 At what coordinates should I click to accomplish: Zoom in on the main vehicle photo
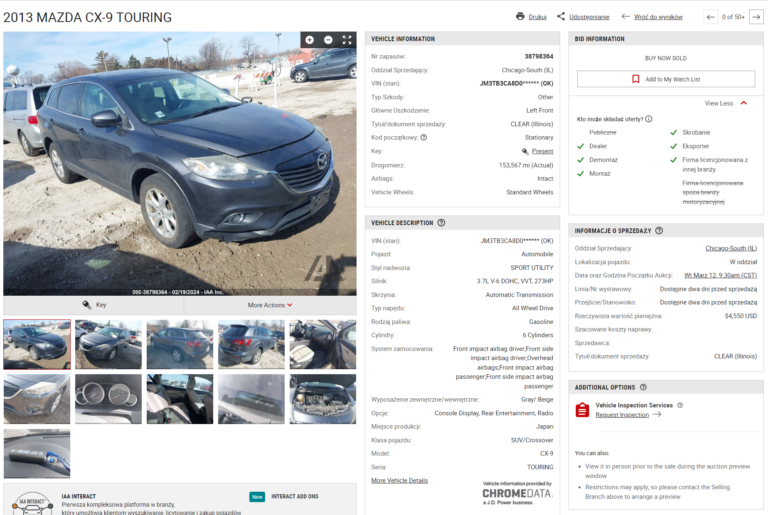310,40
